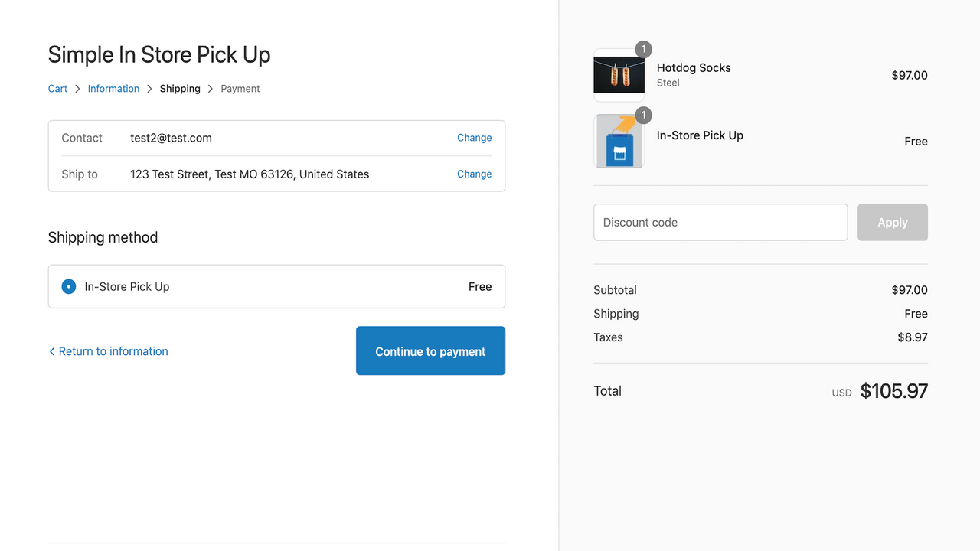Select the Shipping step in the breadcrumb
This screenshot has width=980, height=551.
click(x=180, y=88)
